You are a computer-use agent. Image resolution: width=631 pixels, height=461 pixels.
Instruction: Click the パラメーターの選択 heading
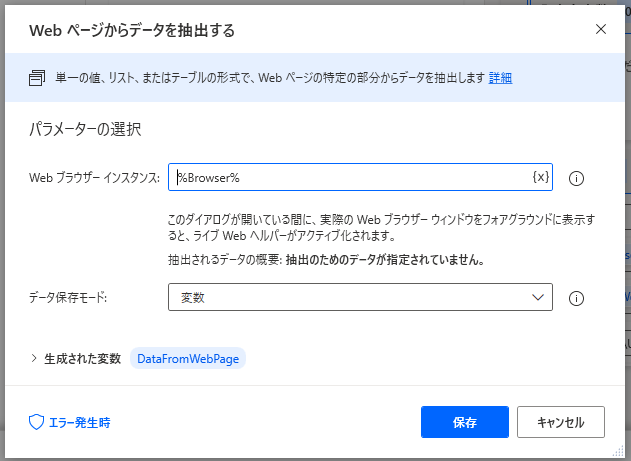[89, 129]
